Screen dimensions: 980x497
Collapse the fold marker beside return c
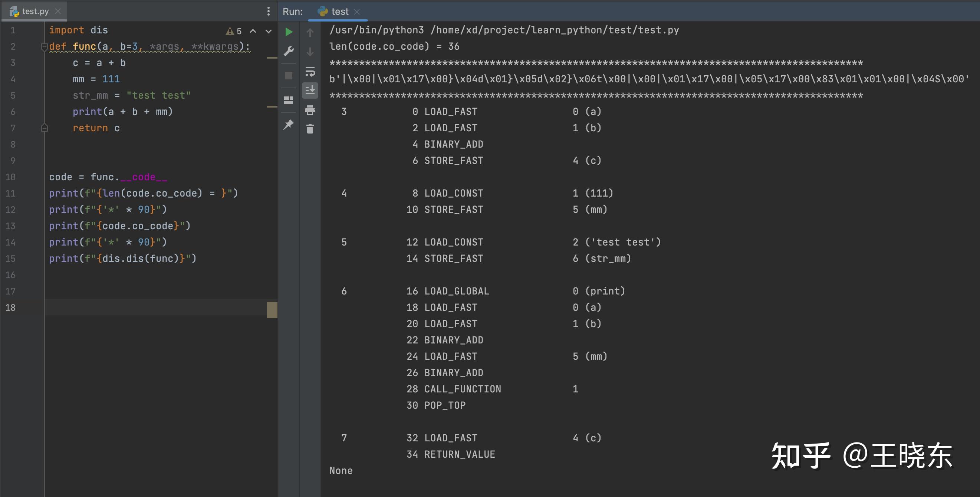(x=44, y=126)
